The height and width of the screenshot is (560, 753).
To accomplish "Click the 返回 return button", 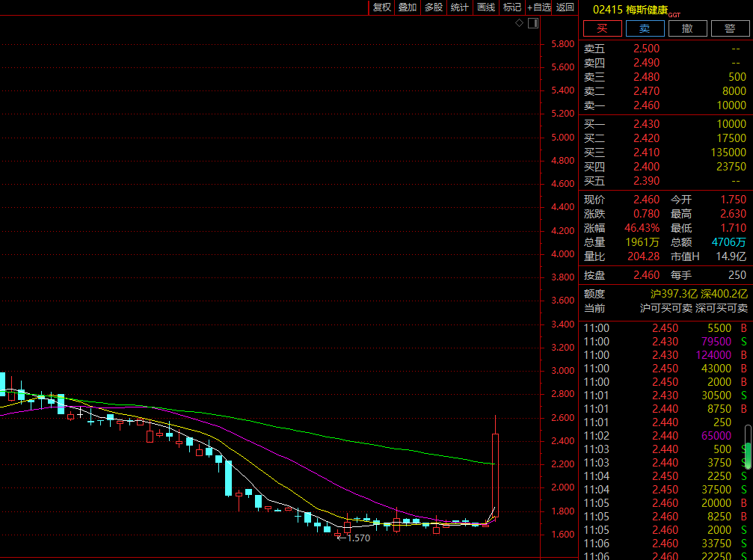I will 565,7.
